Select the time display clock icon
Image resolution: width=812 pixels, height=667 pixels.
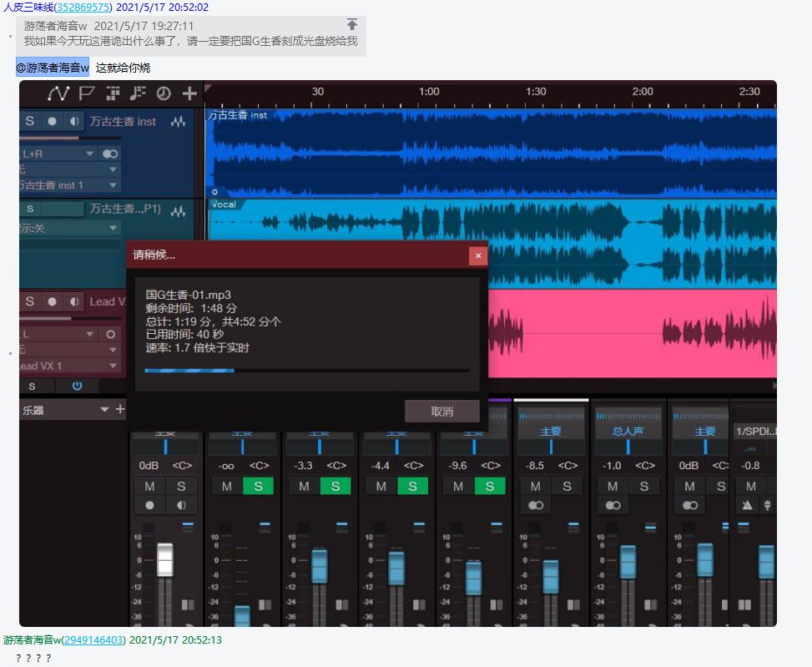pos(164,93)
